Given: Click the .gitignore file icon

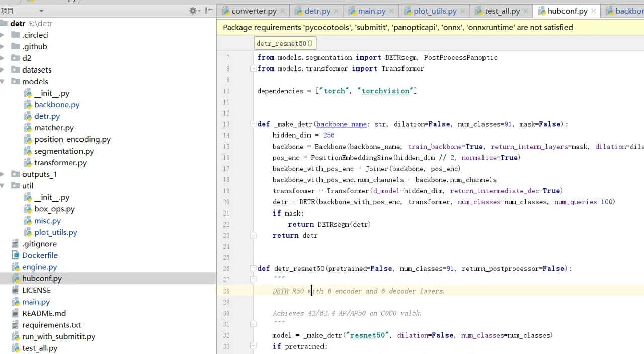Looking at the screenshot, I should pos(15,244).
